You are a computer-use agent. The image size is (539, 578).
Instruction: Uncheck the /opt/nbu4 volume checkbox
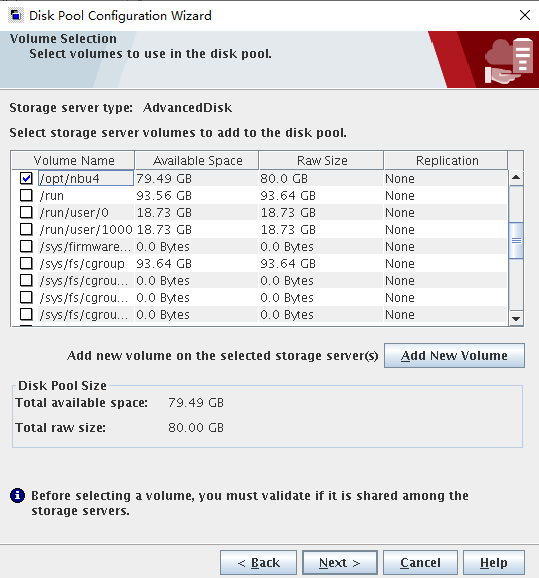coord(26,178)
